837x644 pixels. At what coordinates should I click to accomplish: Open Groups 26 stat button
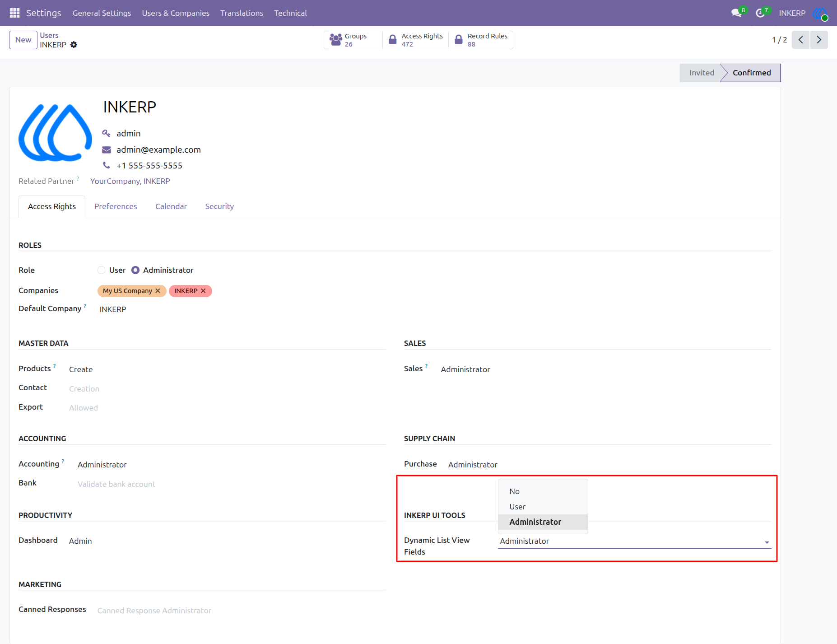[x=353, y=40]
